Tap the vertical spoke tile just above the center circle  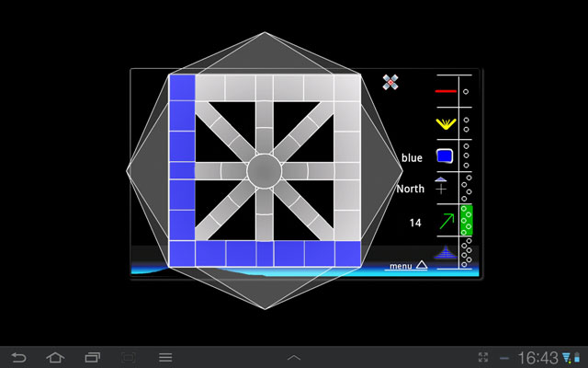[x=265, y=141]
